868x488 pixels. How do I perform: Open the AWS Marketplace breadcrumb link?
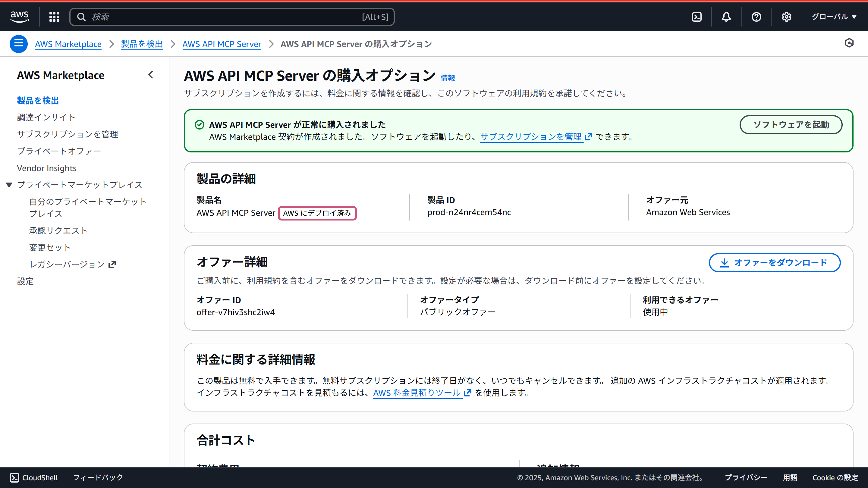click(x=68, y=44)
